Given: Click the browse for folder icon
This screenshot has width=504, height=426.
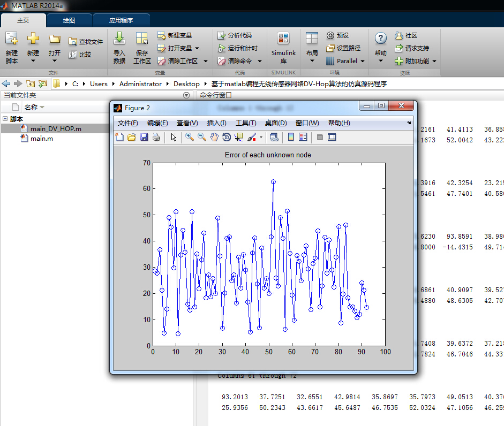Looking at the screenshot, I should coord(43,84).
